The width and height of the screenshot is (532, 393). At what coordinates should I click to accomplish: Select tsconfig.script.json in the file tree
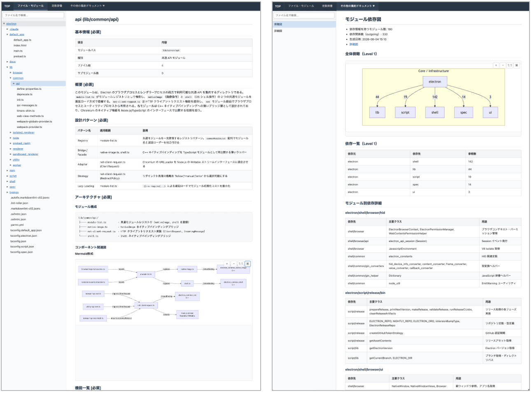click(x=22, y=247)
